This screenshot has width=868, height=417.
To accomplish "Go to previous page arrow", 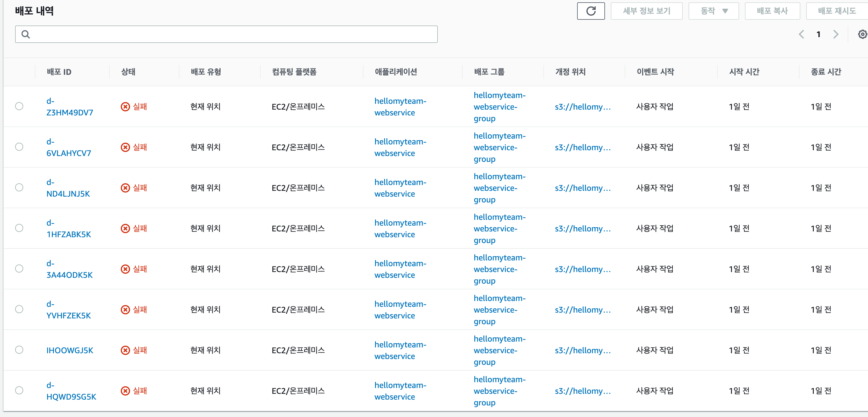I will [x=801, y=34].
